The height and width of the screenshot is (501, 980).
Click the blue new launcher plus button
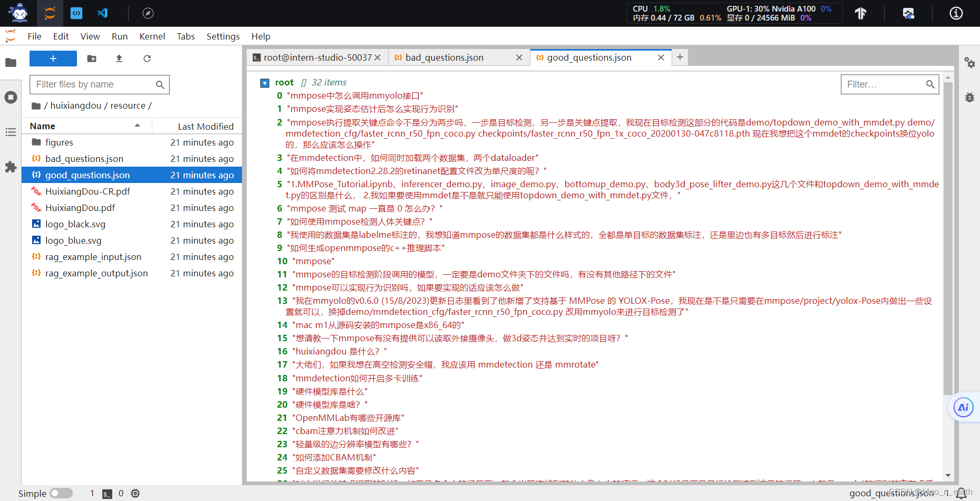point(53,59)
